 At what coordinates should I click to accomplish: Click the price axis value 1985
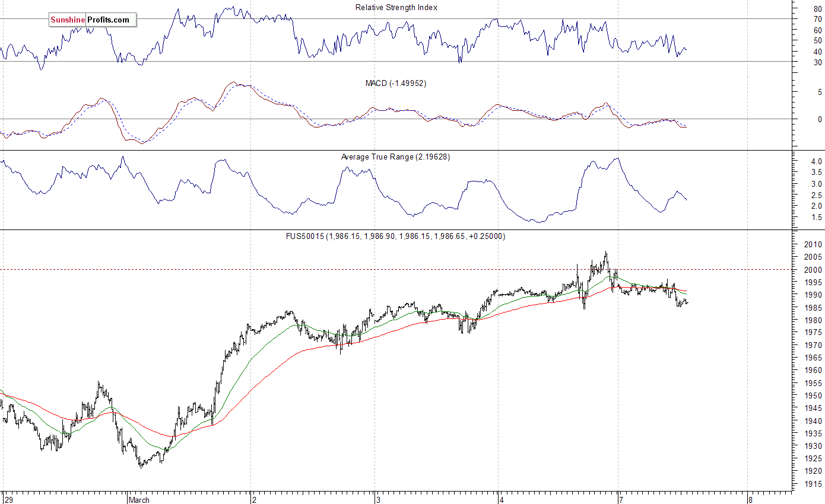[x=814, y=308]
